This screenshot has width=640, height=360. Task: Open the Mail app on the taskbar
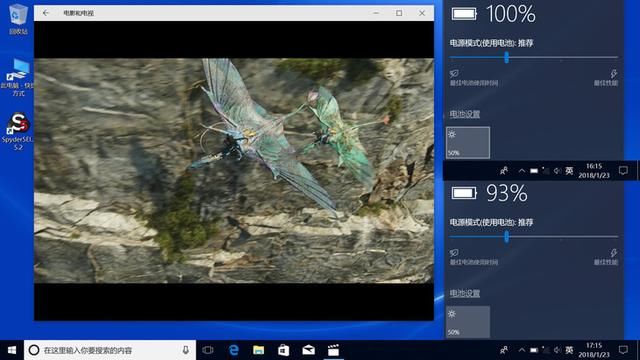308,350
